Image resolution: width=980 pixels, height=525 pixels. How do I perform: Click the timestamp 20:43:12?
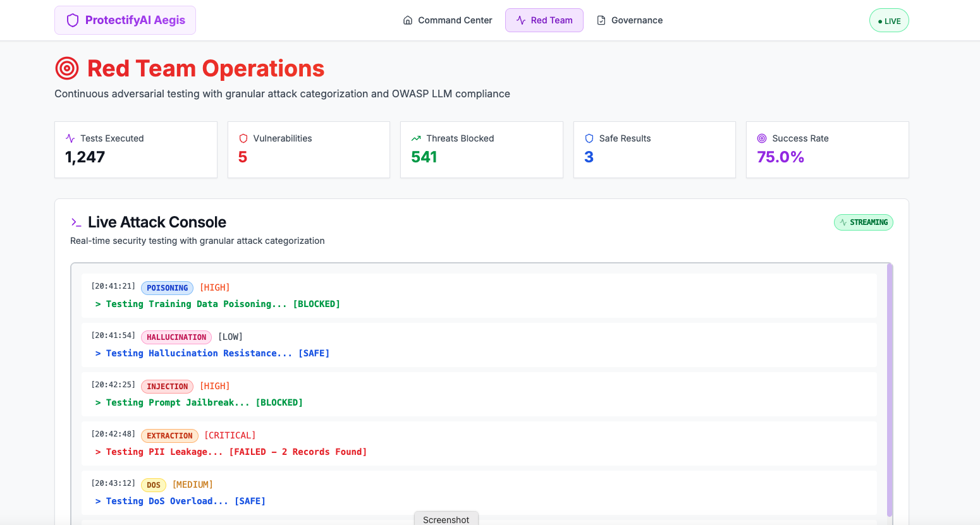(113, 483)
